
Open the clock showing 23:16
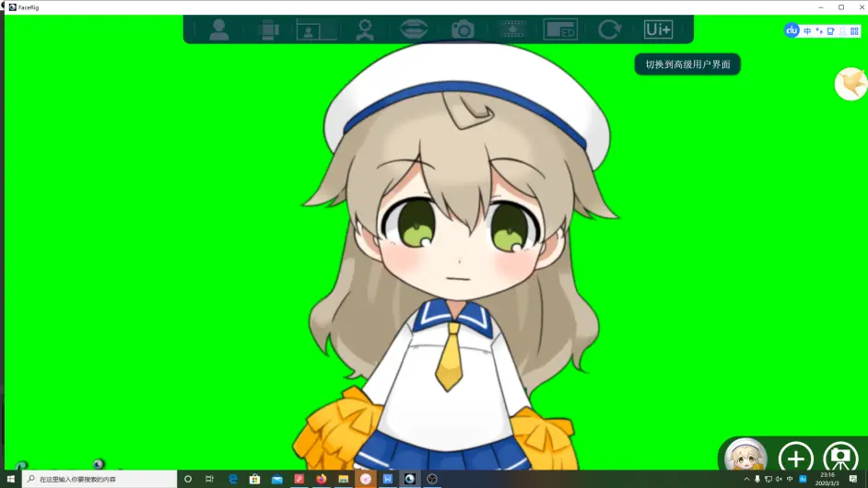point(827,479)
